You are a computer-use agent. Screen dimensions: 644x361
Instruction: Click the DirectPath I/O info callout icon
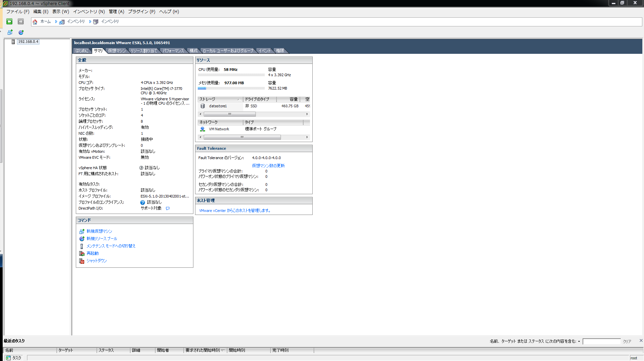[168, 208]
